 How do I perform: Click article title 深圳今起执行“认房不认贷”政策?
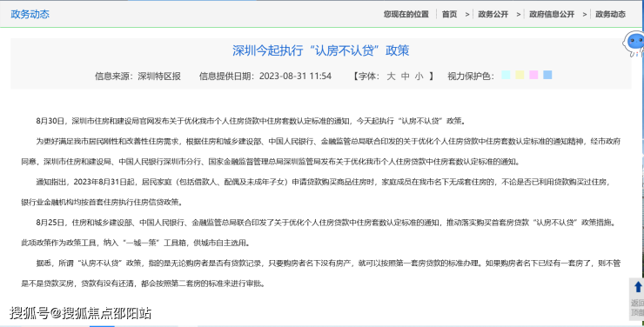tap(321, 50)
